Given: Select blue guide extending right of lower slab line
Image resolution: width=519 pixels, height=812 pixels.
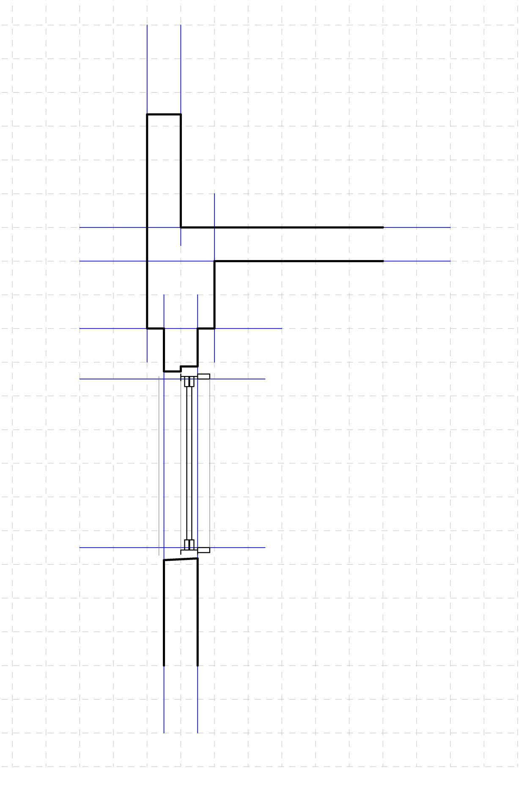Looking at the screenshot, I should coord(417,261).
